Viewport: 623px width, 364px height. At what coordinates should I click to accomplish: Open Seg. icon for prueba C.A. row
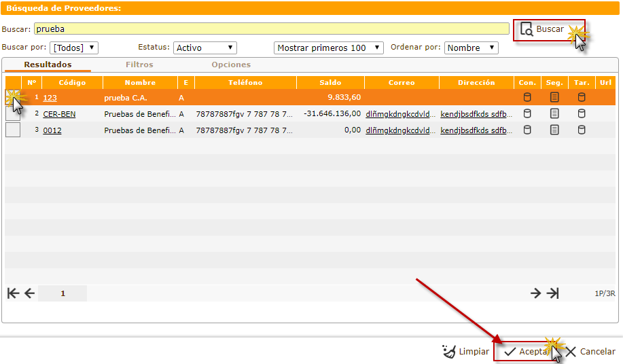click(x=554, y=97)
